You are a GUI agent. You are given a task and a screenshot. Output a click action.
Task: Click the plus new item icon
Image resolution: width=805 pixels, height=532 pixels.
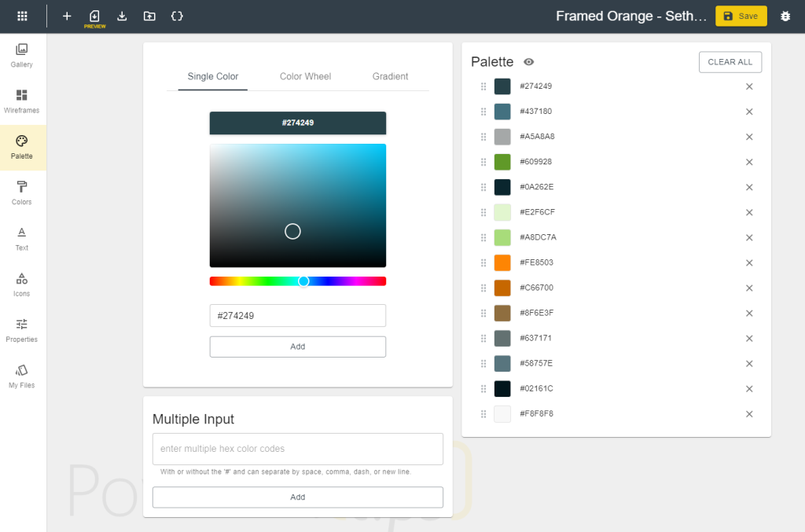coord(67,16)
